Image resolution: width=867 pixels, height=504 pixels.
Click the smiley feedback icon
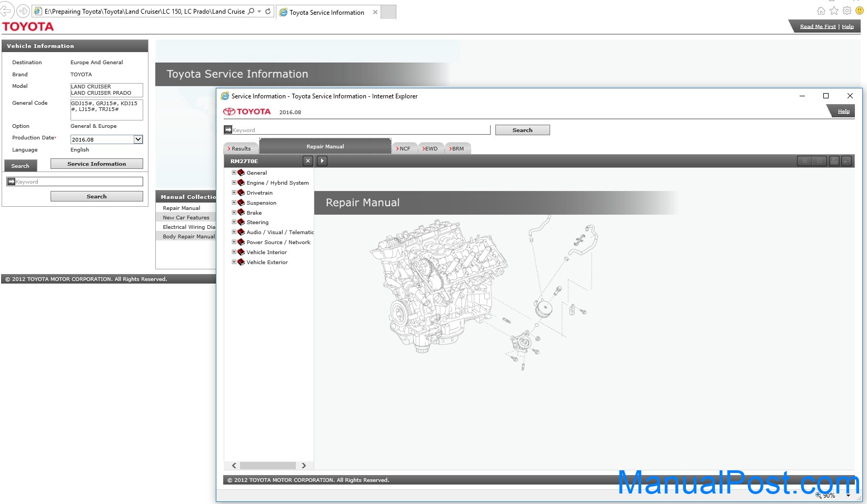point(860,11)
